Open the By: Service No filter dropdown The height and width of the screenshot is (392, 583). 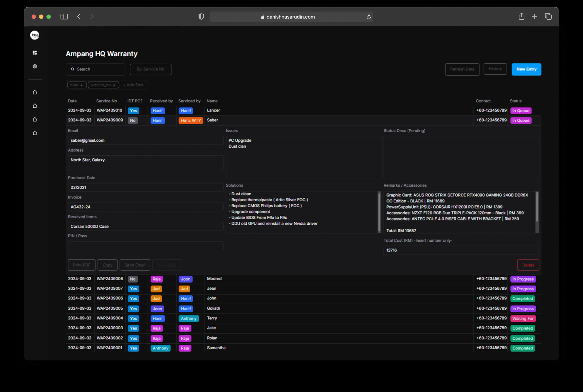[150, 69]
